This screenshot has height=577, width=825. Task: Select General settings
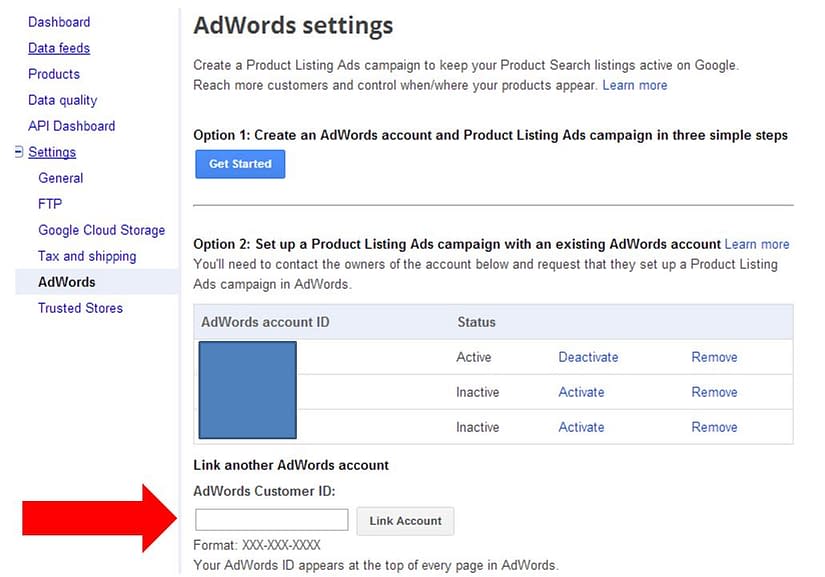pos(61,178)
